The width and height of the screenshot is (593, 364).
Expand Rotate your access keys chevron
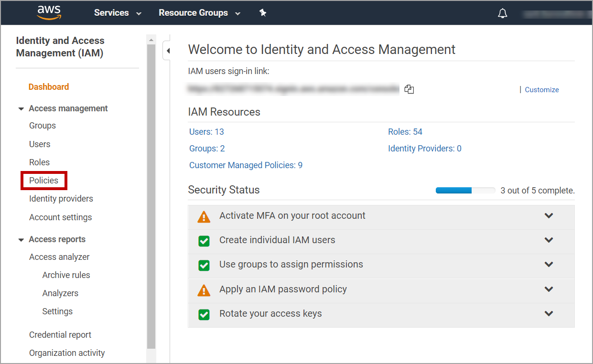[x=549, y=314]
